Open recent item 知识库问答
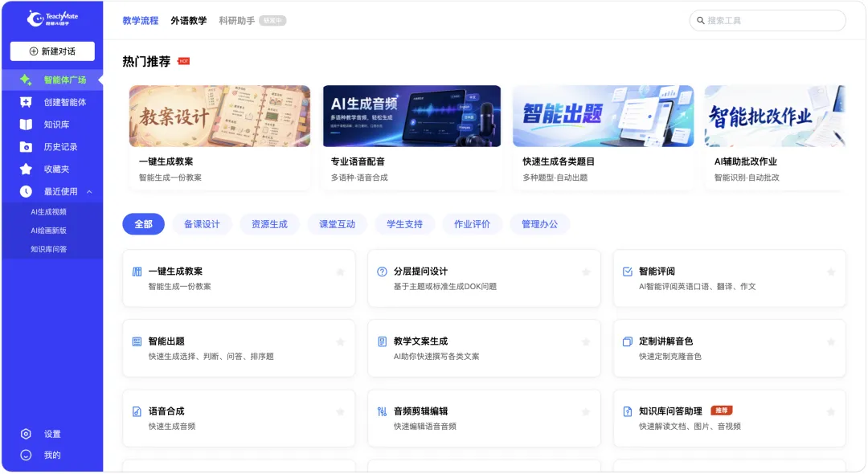Image resolution: width=868 pixels, height=474 pixels. point(49,249)
